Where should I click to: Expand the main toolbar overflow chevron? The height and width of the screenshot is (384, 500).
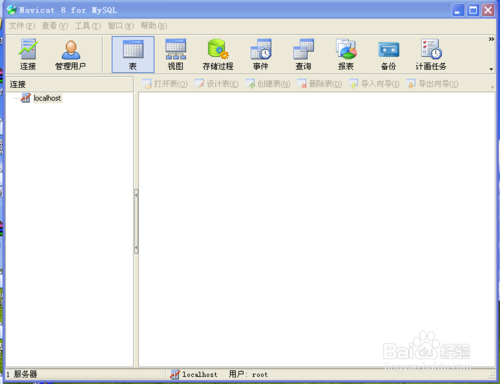491,39
